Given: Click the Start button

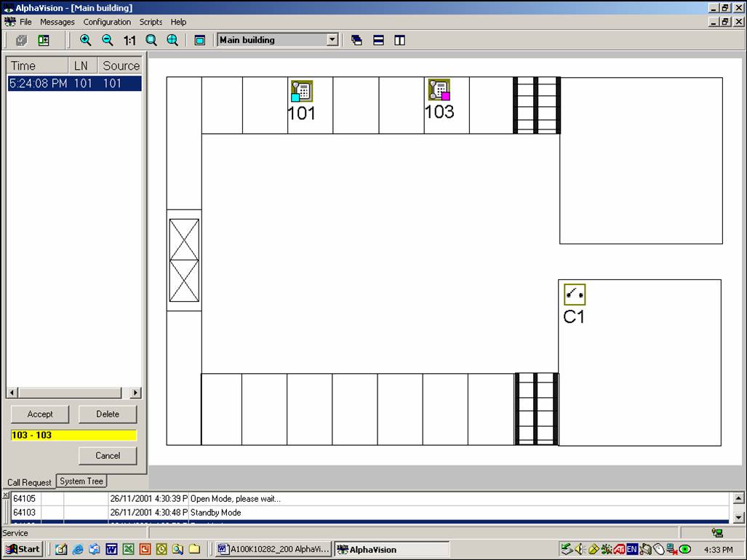Looking at the screenshot, I should click(23, 549).
